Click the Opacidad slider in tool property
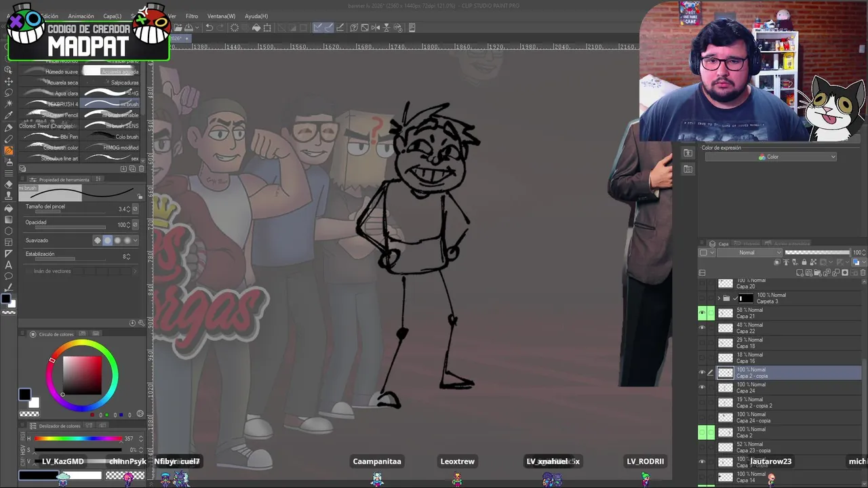This screenshot has height=488, width=868. tap(71, 227)
